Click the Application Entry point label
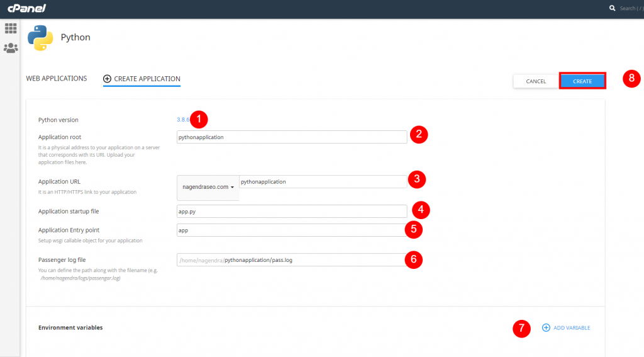This screenshot has height=357, width=644. click(69, 230)
